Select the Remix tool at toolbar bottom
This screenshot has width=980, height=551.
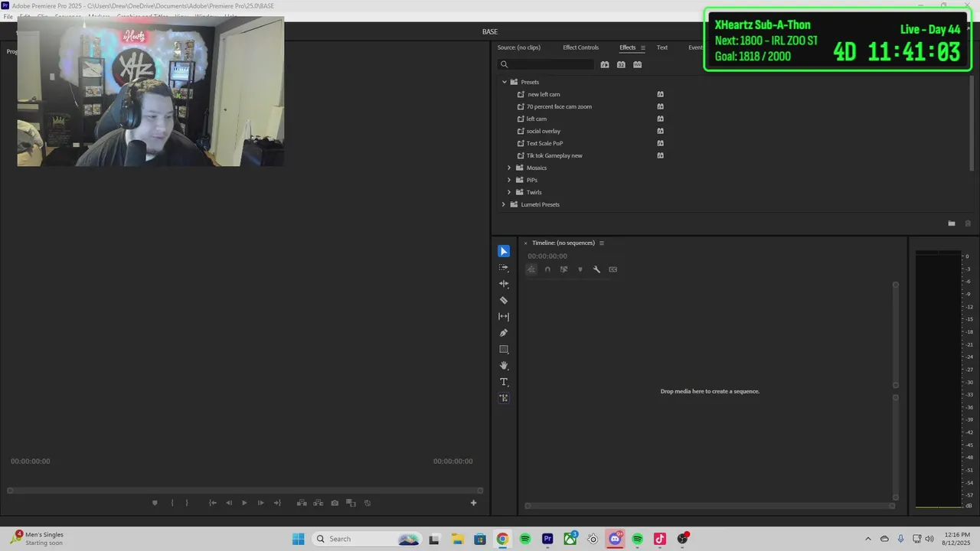click(x=504, y=398)
